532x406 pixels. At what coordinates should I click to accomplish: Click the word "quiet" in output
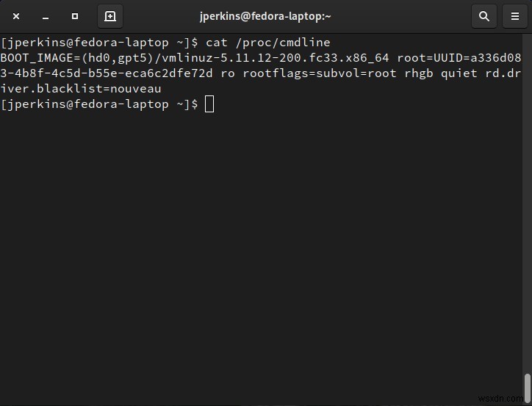point(459,73)
